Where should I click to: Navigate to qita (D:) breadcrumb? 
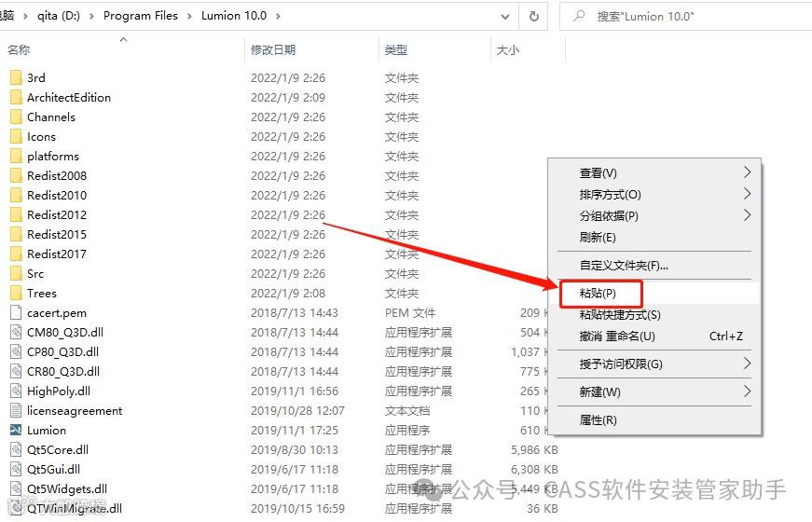pyautogui.click(x=59, y=16)
